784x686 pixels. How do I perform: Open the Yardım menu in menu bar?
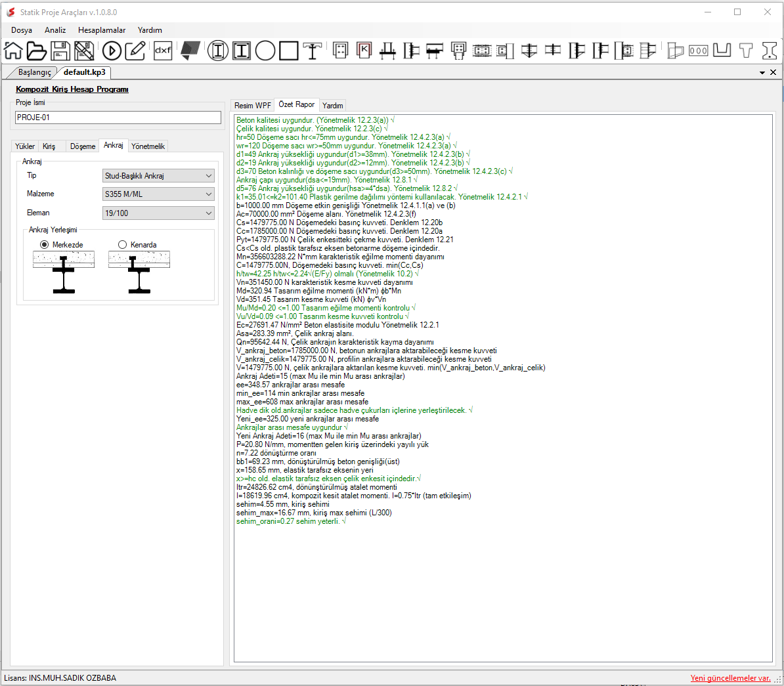150,30
